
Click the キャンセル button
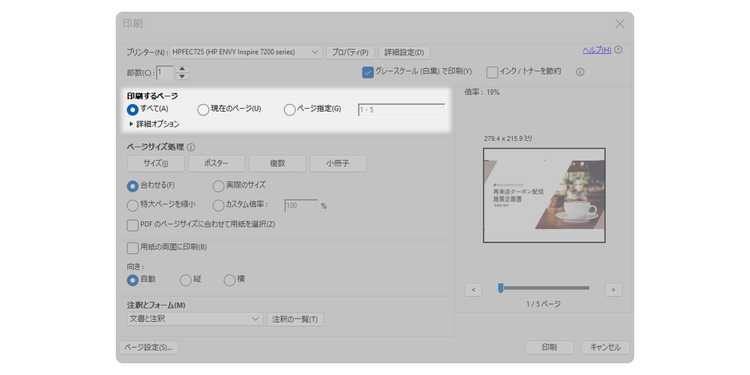point(606,348)
